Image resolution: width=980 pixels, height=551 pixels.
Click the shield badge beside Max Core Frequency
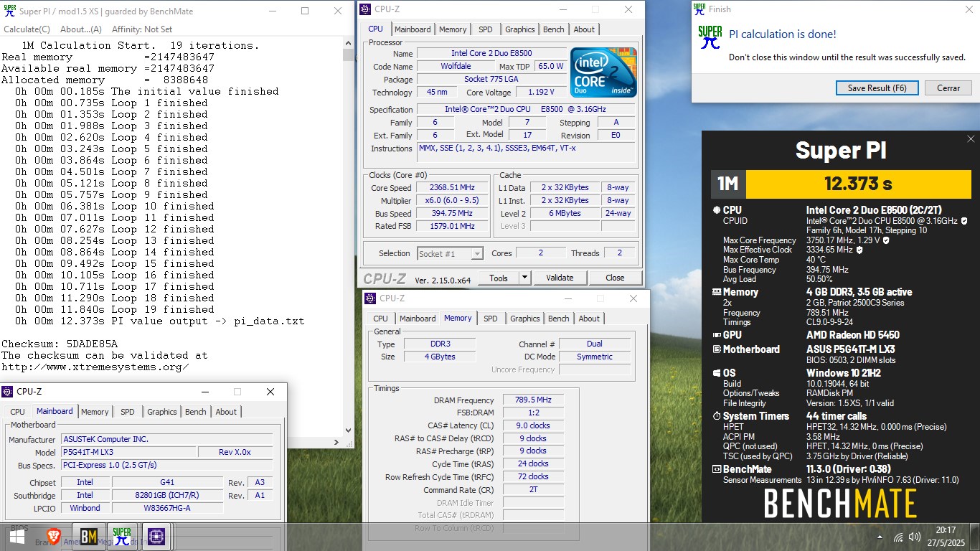(x=885, y=240)
